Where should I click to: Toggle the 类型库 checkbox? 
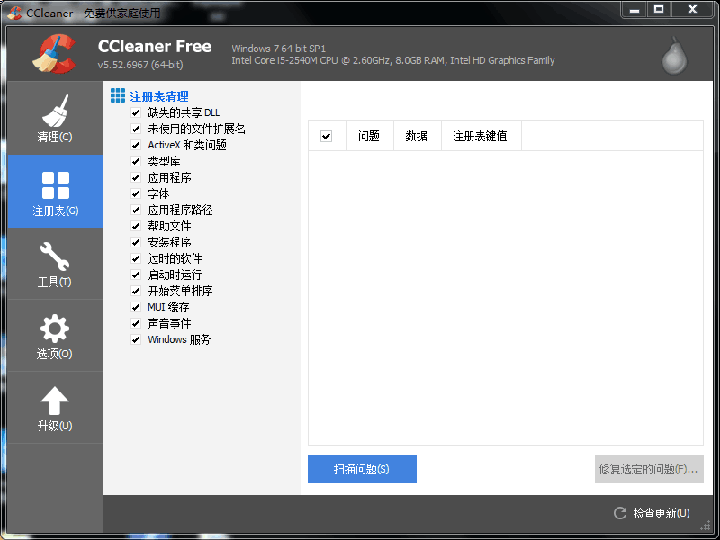point(135,161)
